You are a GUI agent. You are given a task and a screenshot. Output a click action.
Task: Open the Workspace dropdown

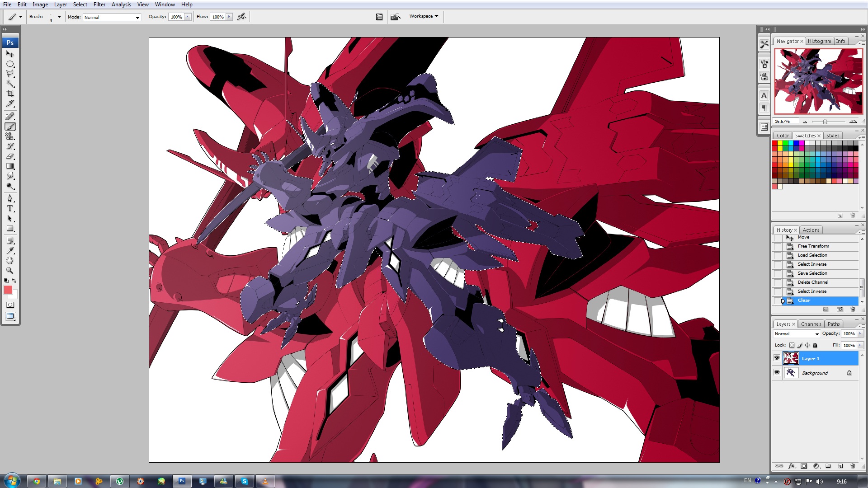(424, 16)
